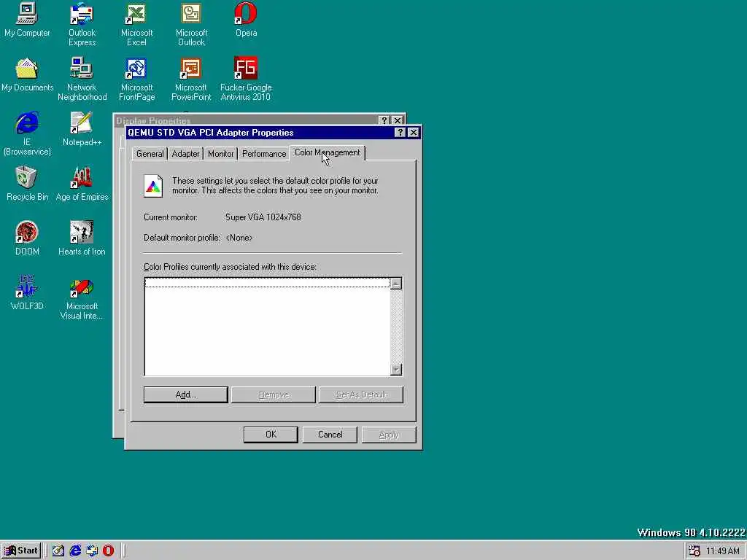Image resolution: width=747 pixels, height=560 pixels.
Task: Launch Opera browser desktop icon
Action: 246,20
